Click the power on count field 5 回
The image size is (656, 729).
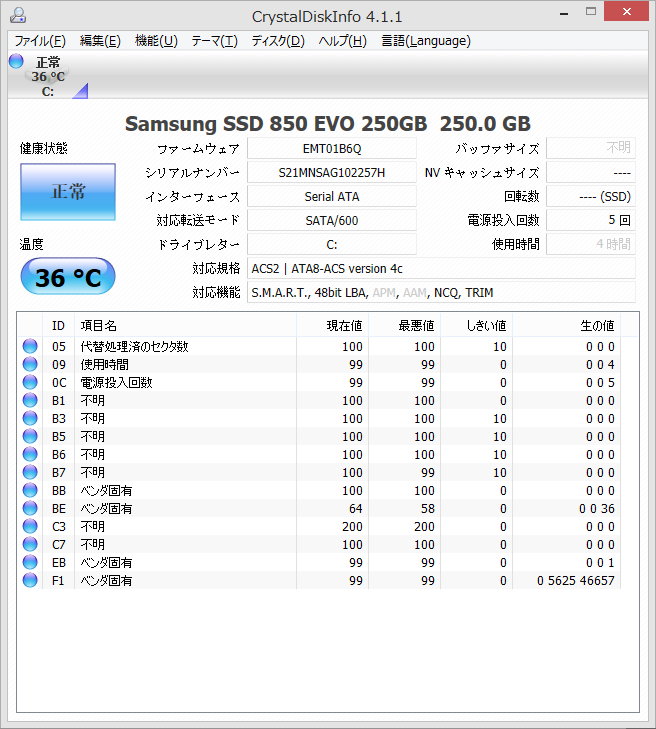pos(591,220)
